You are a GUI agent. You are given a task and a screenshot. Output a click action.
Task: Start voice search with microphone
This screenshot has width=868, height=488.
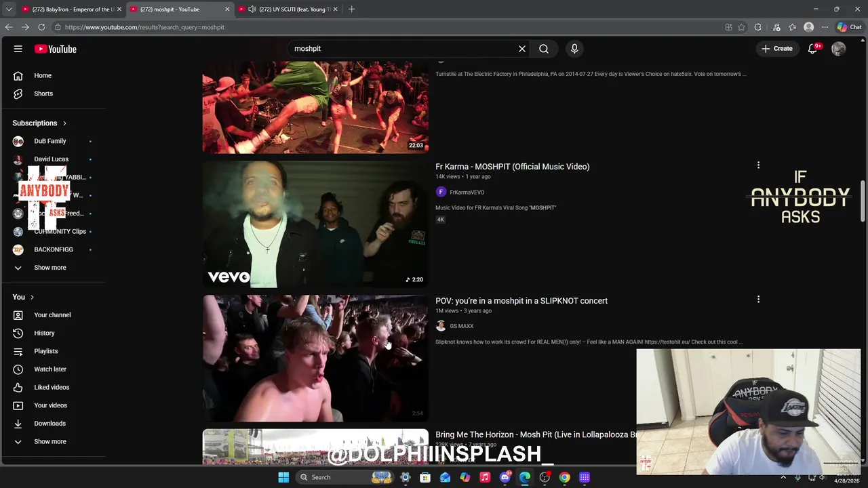(574, 49)
